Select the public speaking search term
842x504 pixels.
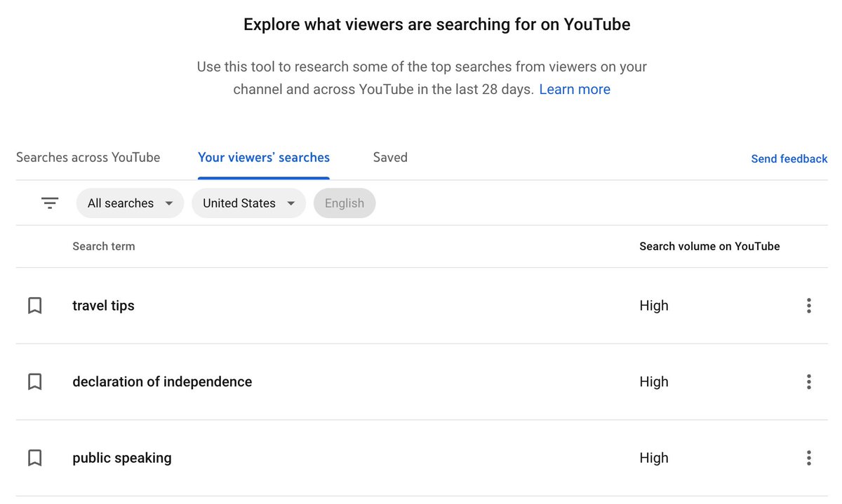click(x=122, y=458)
